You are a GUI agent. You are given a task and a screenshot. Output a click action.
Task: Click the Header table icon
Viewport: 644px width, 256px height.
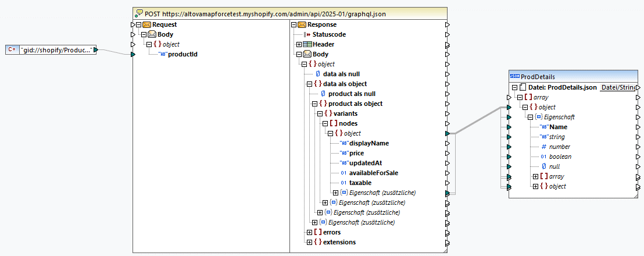point(307,44)
